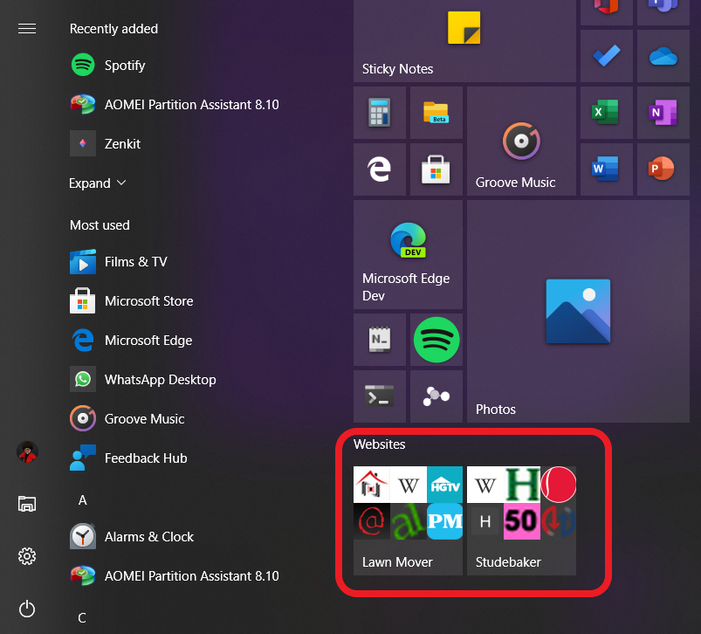Open the Microsoft Edge Dev tile
The width and height of the screenshot is (701, 634).
408,255
